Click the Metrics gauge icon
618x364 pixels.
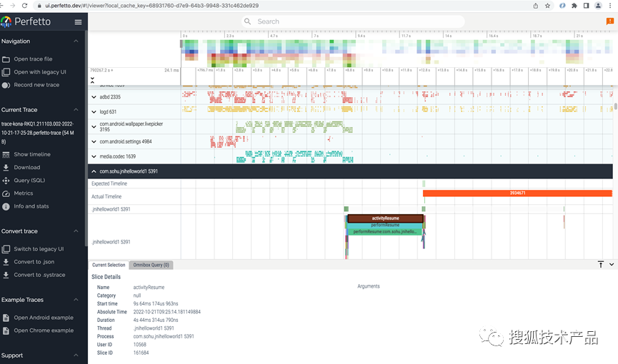coord(6,193)
